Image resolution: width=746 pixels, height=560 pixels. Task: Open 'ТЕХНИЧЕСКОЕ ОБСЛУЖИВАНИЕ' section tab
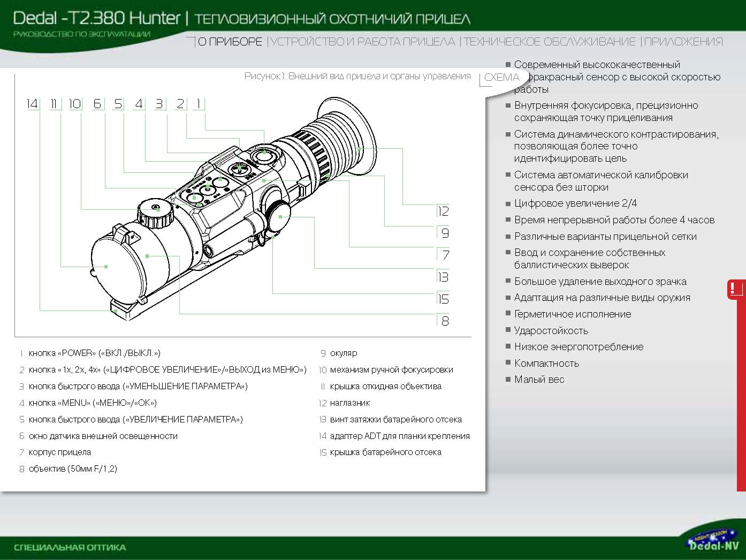pos(550,42)
